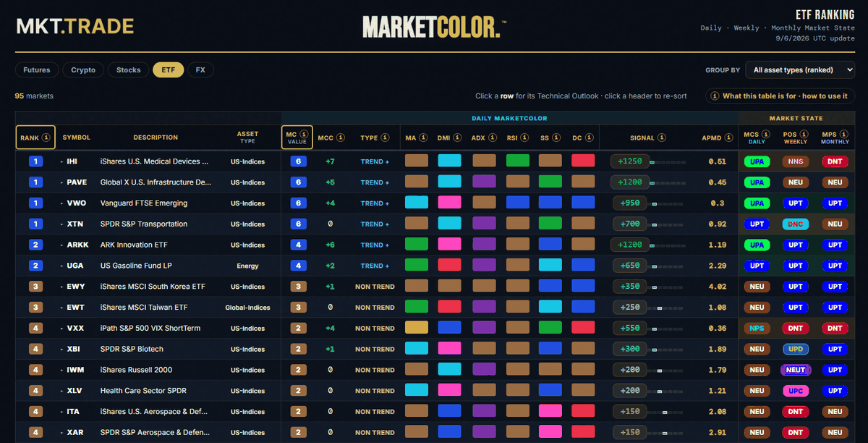Click the NPS badge in VXX row

tap(757, 329)
